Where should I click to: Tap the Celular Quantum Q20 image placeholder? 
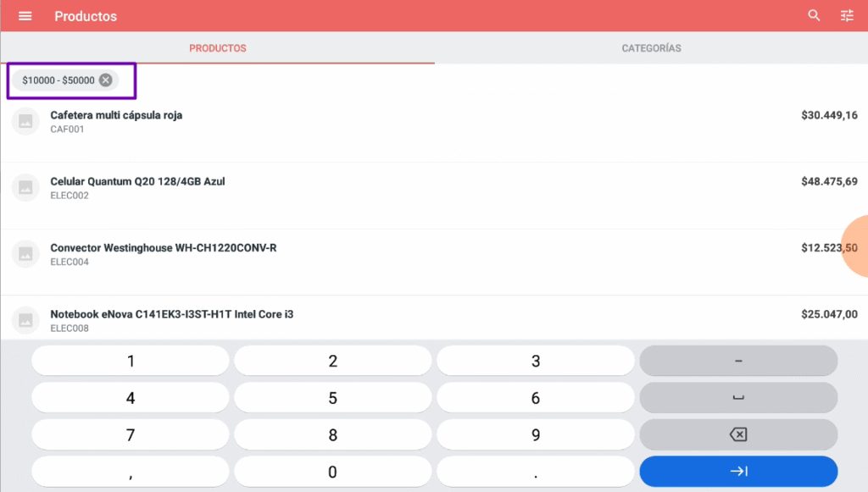[25, 187]
